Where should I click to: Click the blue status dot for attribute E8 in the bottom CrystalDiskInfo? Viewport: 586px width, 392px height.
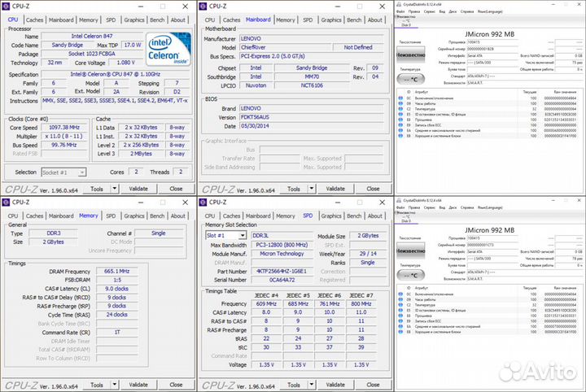tap(400, 316)
